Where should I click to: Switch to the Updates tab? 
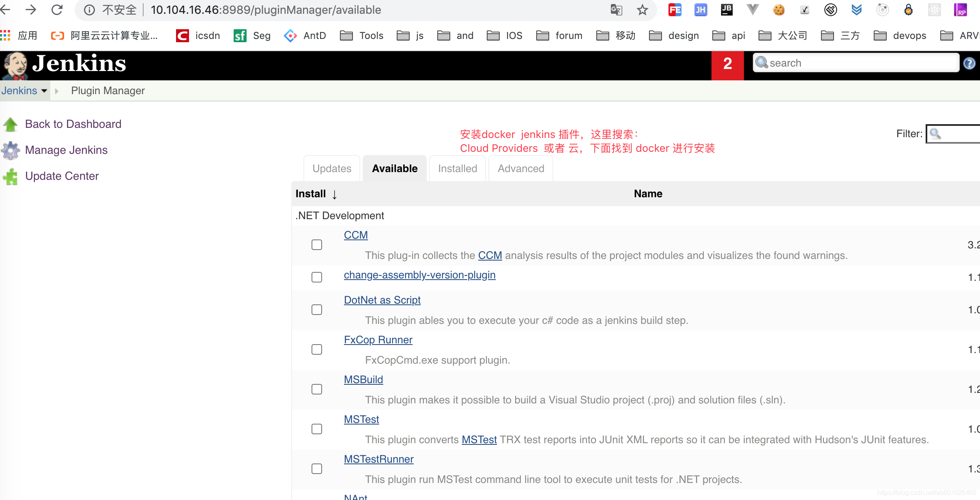click(x=332, y=168)
